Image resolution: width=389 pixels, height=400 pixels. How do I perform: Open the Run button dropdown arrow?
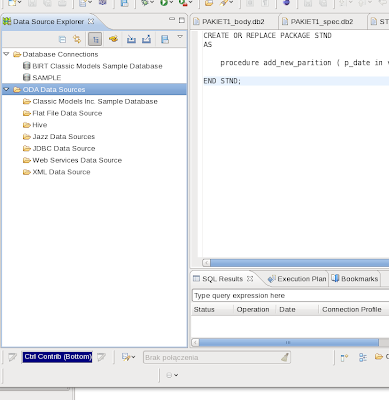click(172, 3)
